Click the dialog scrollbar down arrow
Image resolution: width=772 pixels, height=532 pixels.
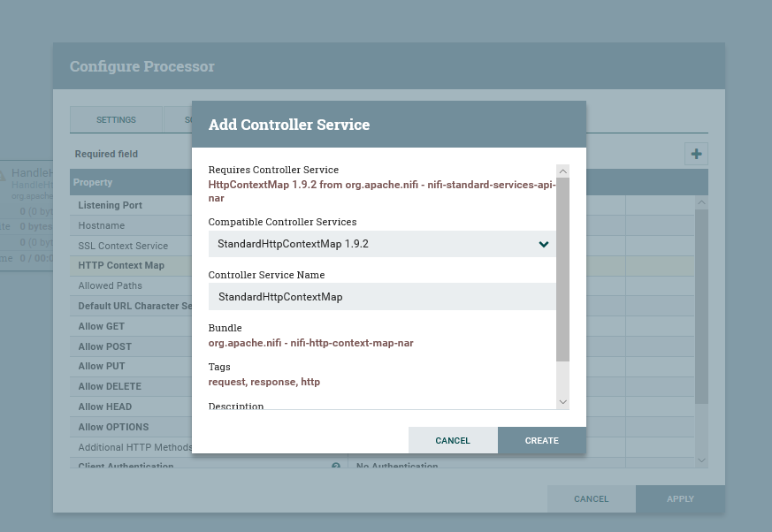pyautogui.click(x=562, y=402)
